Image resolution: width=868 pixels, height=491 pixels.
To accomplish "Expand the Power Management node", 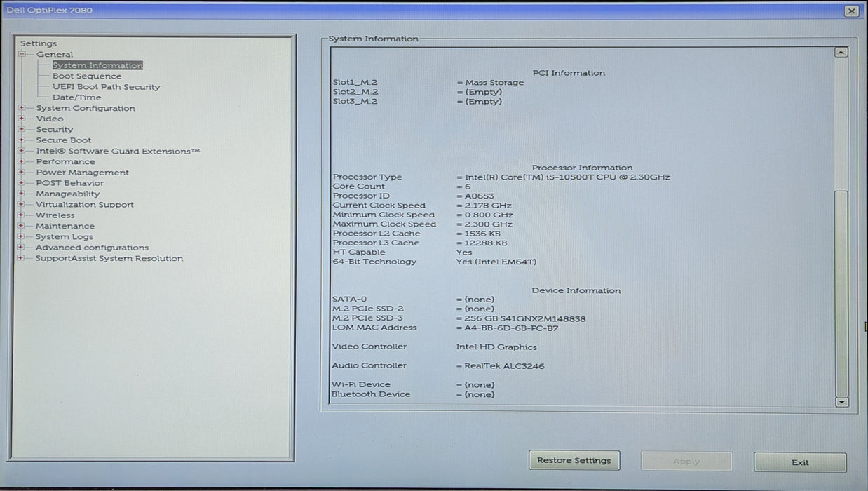I will (22, 173).
